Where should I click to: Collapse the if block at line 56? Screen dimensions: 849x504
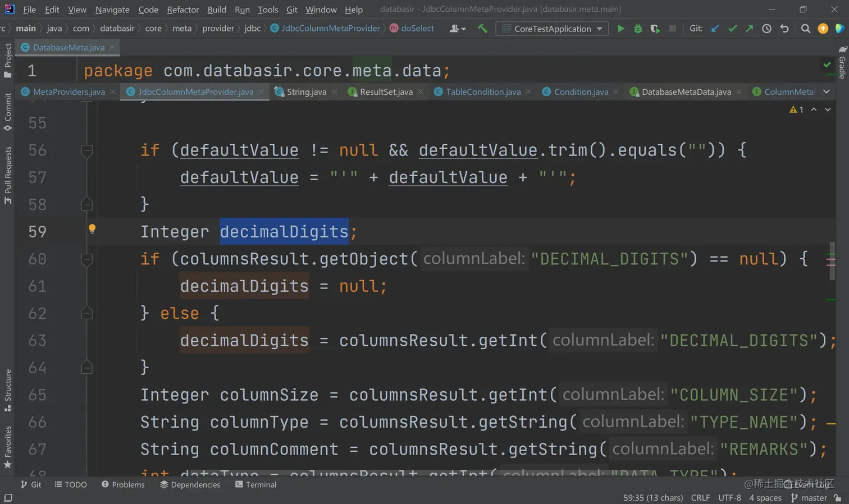tap(86, 150)
